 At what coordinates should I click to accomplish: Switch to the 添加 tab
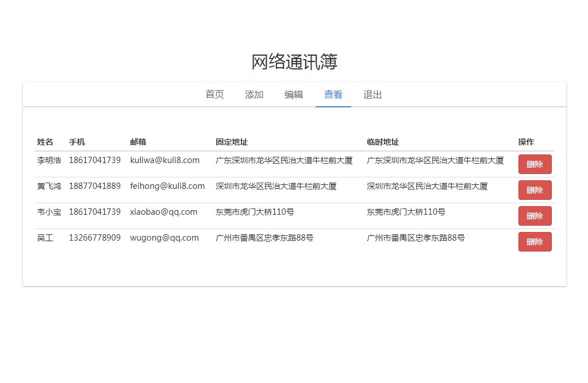[x=254, y=95]
